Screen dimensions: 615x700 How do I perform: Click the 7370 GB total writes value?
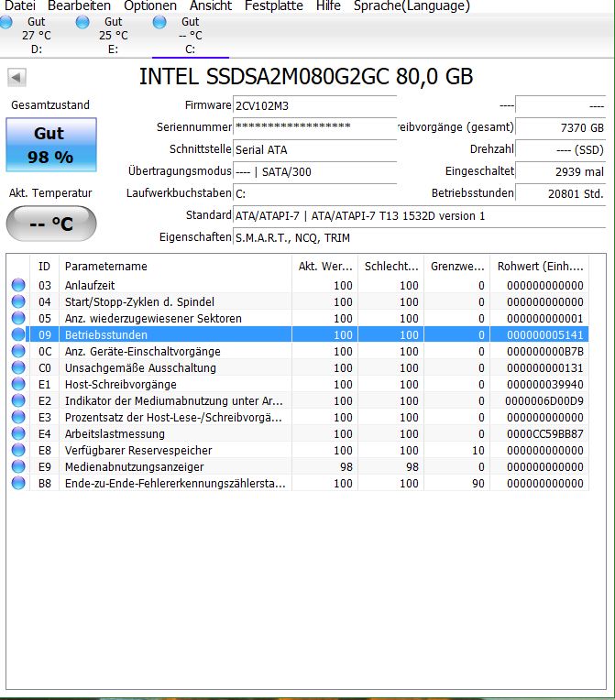point(561,127)
